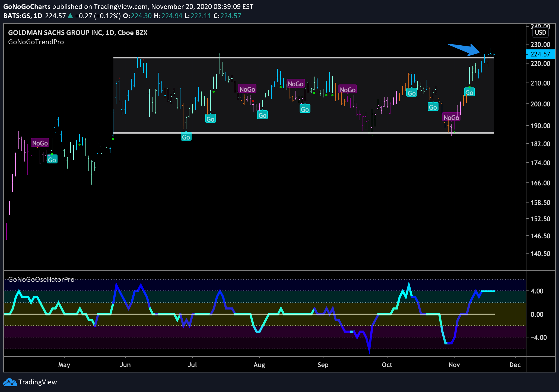Image resolution: width=559 pixels, height=392 pixels.
Task: Click the USD currency label button
Action: [x=540, y=33]
